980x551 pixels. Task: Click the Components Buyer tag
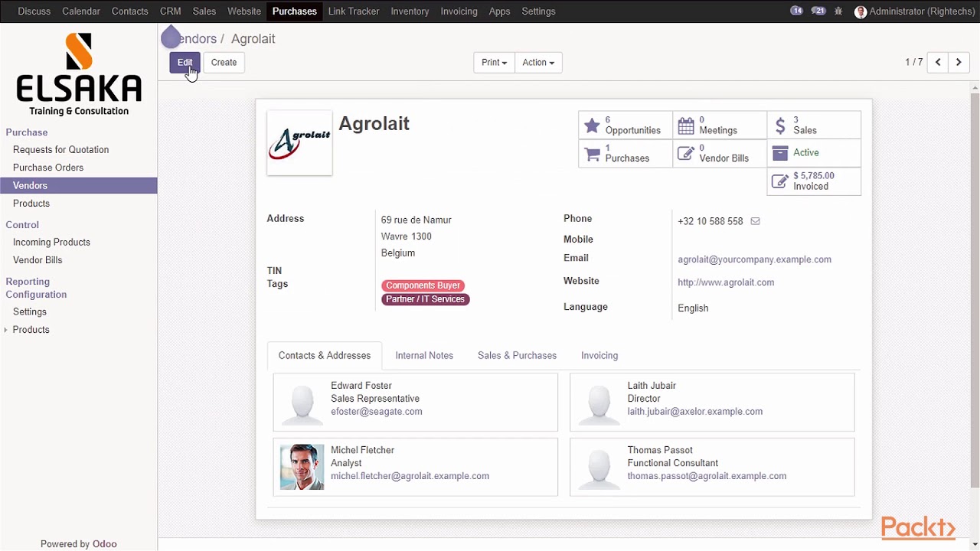pos(423,285)
